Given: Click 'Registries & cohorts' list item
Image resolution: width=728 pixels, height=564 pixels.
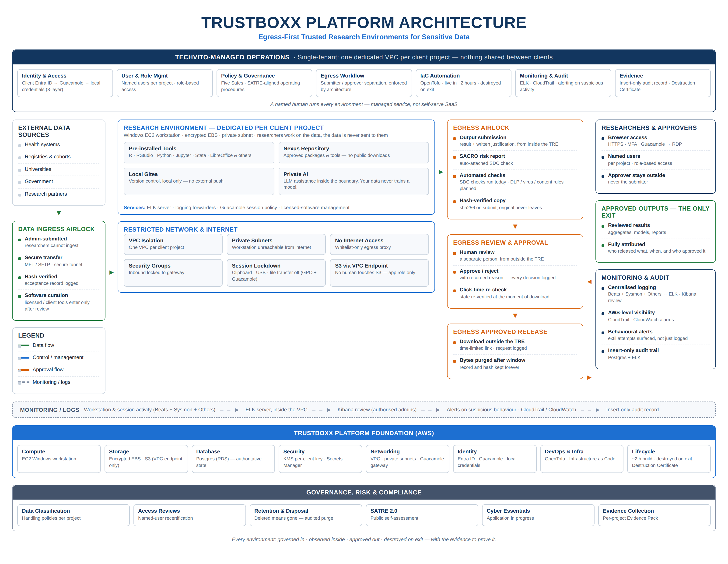Looking at the screenshot, I should click(48, 157).
